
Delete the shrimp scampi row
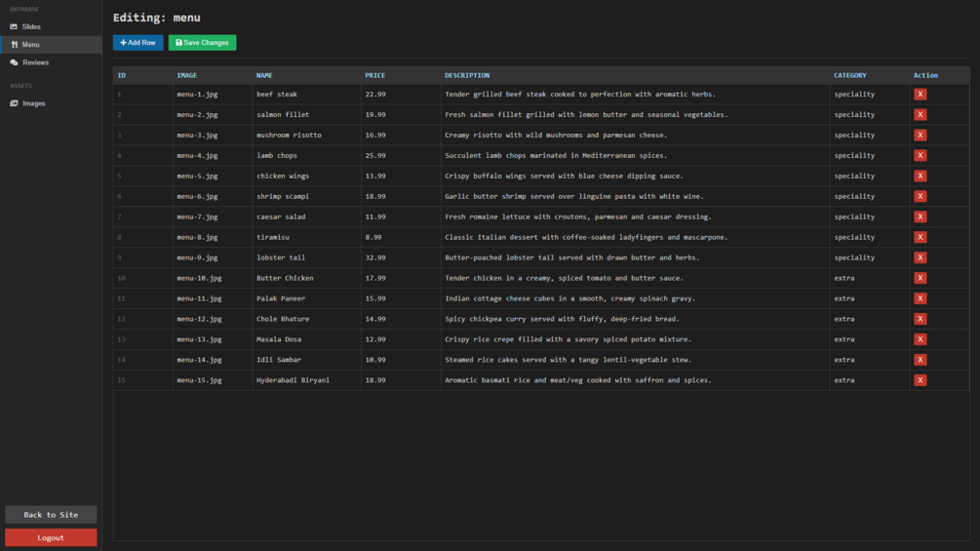pyautogui.click(x=920, y=196)
